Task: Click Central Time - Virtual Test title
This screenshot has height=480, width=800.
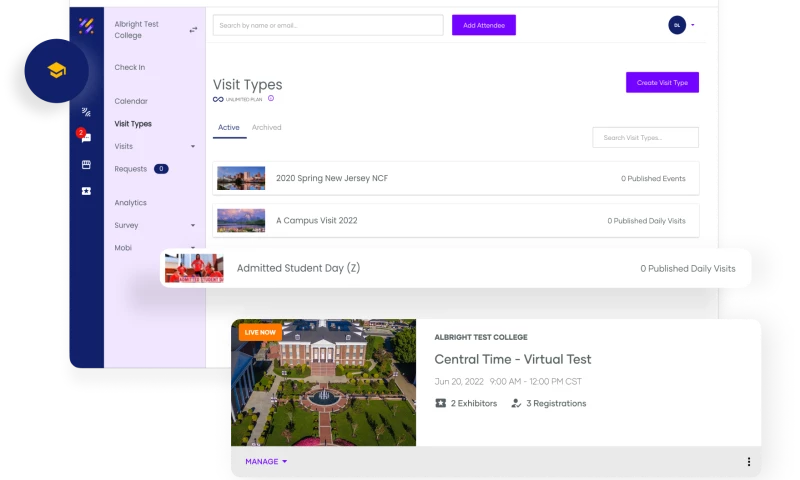Action: tap(513, 359)
